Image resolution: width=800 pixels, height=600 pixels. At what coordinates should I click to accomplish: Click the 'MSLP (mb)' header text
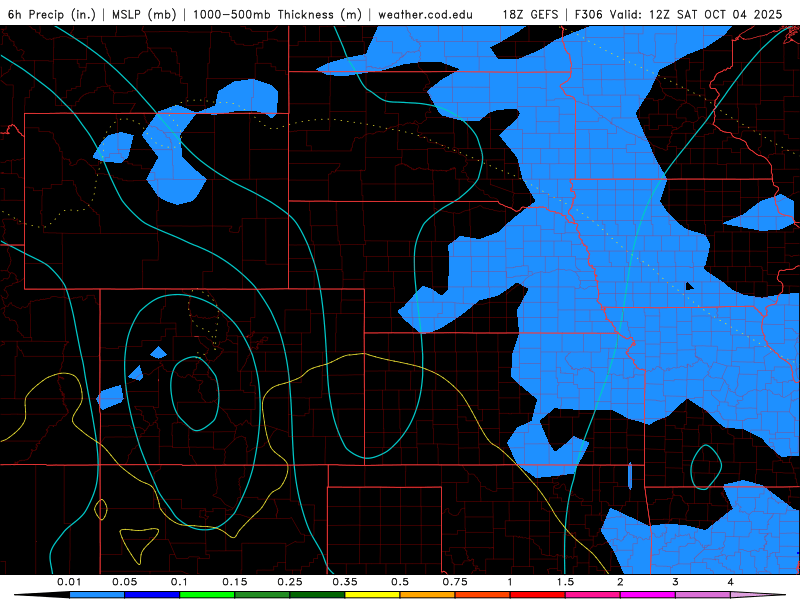(x=144, y=14)
